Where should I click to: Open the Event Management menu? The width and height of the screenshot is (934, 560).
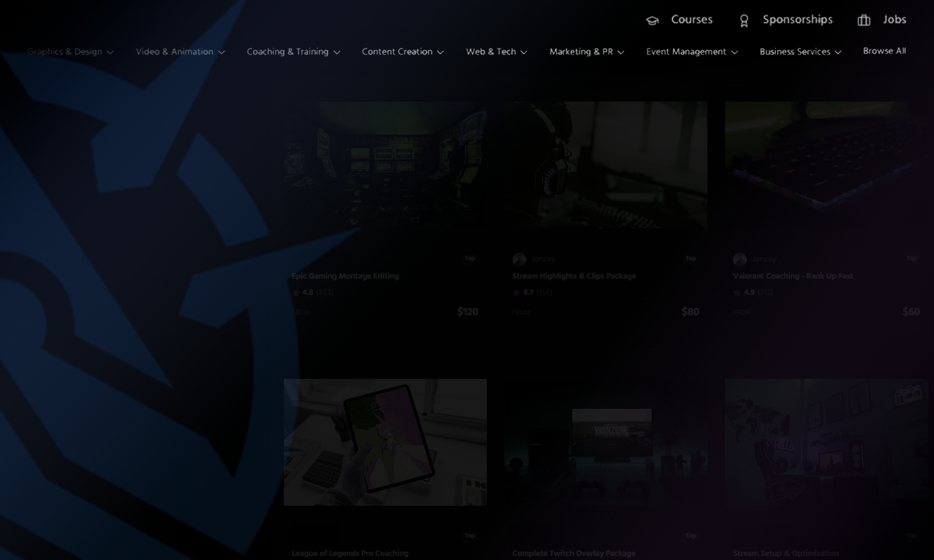692,52
